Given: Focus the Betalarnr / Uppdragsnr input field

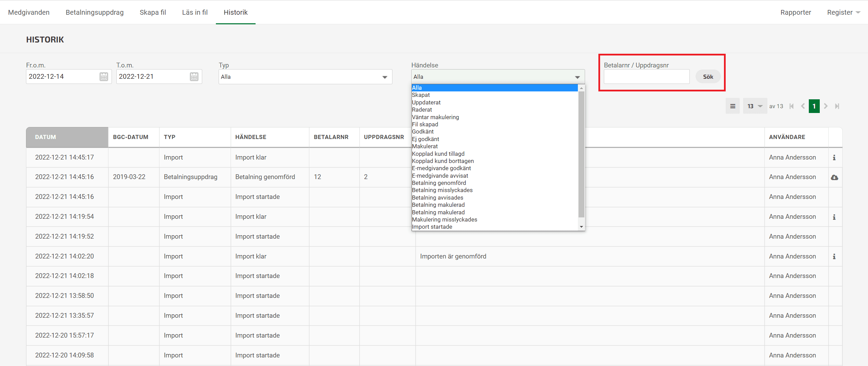Looking at the screenshot, I should tap(647, 77).
